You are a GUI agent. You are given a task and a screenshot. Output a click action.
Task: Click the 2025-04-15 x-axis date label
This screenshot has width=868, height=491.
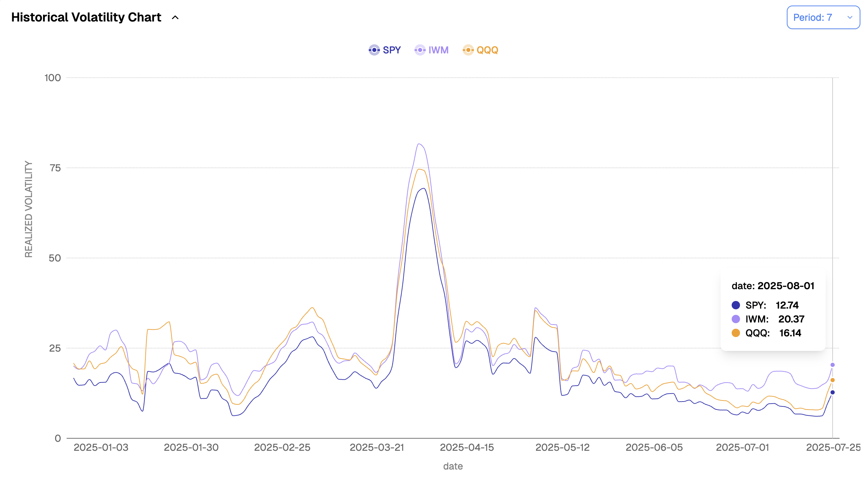tap(467, 447)
